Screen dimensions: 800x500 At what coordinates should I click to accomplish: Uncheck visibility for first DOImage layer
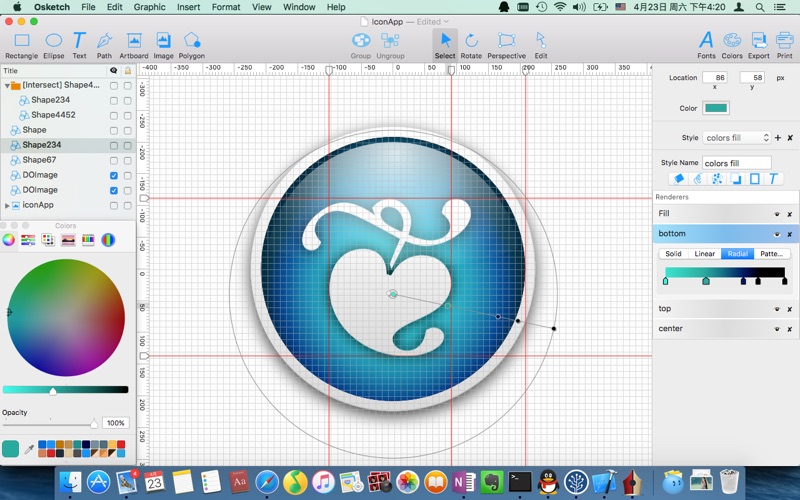click(x=114, y=176)
